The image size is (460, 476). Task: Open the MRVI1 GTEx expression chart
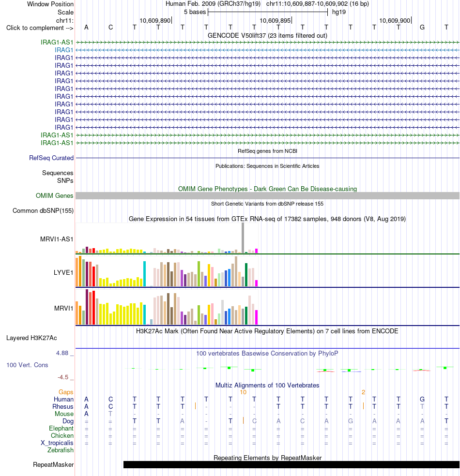pos(167,307)
